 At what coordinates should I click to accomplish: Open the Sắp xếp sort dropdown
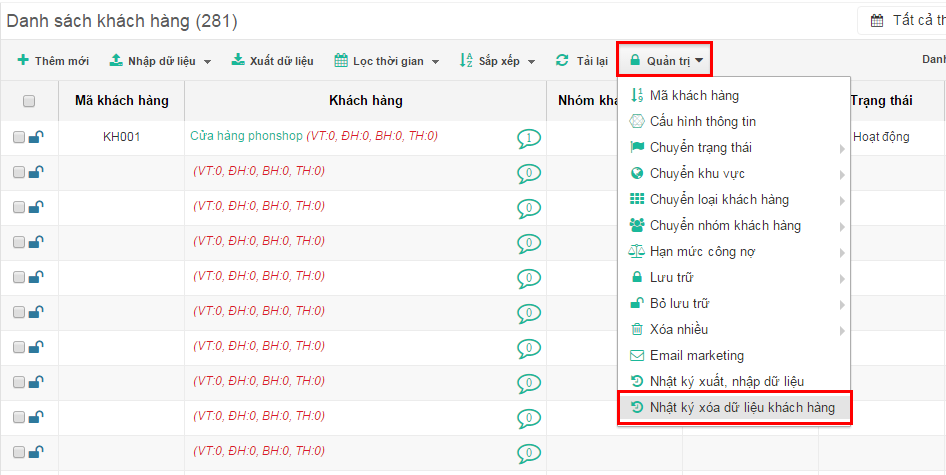point(498,61)
